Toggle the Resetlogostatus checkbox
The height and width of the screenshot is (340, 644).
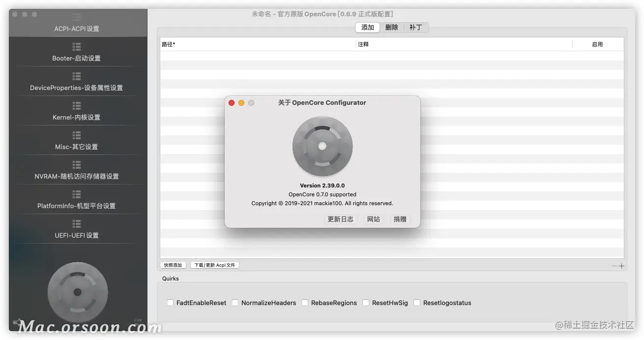417,303
